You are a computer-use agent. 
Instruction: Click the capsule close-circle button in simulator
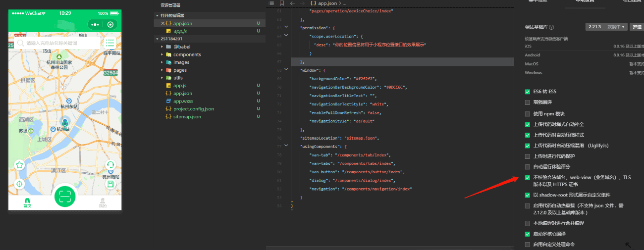tap(110, 24)
